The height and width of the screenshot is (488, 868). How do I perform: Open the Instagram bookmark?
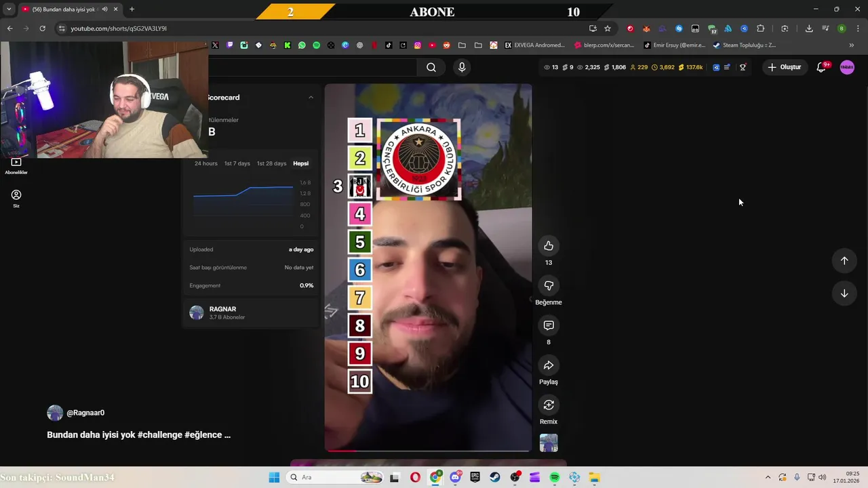tap(417, 45)
